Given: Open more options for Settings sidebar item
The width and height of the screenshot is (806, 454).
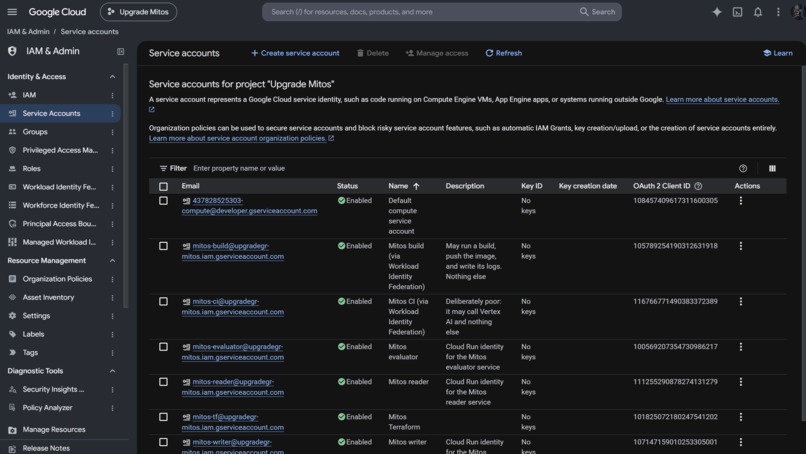Looking at the screenshot, I should 112,316.
